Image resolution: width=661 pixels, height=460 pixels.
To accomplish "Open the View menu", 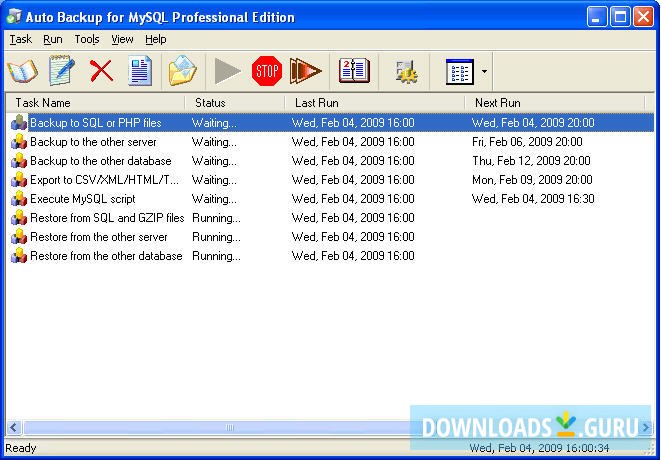I will point(122,39).
